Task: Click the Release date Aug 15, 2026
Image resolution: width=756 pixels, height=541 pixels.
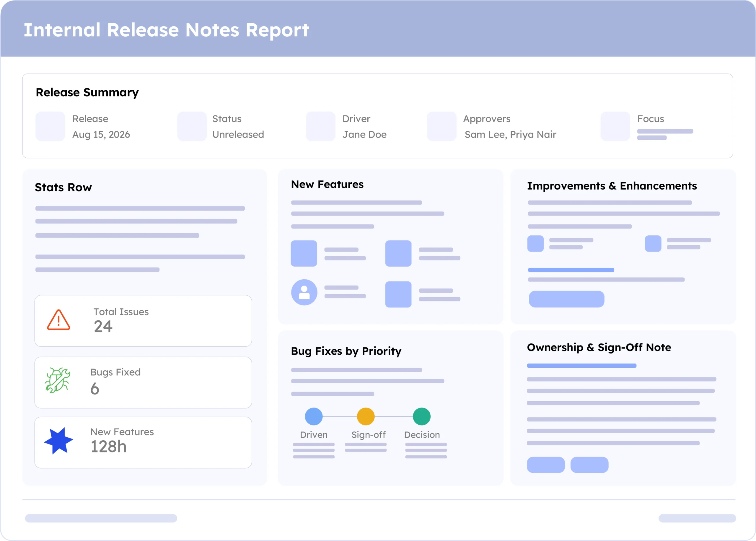Action: 101,135
